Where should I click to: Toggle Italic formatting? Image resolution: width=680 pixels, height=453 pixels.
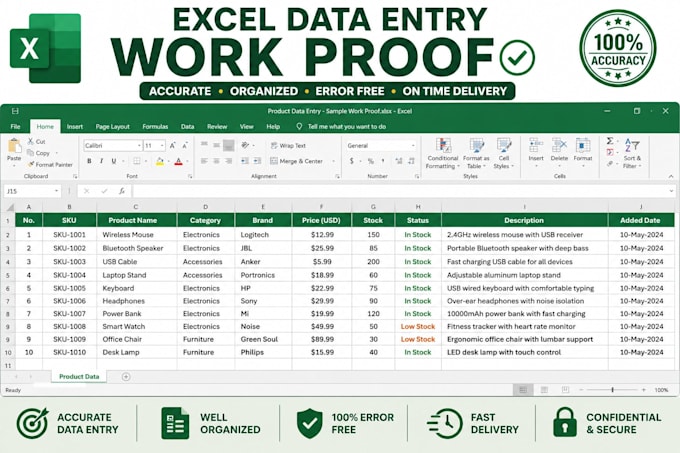pyautogui.click(x=101, y=161)
